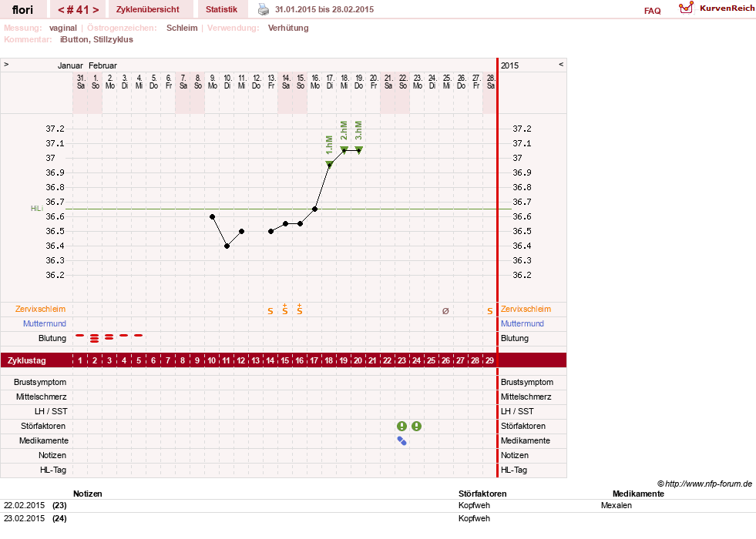Click the 1.hM green triangle marker

click(329, 164)
